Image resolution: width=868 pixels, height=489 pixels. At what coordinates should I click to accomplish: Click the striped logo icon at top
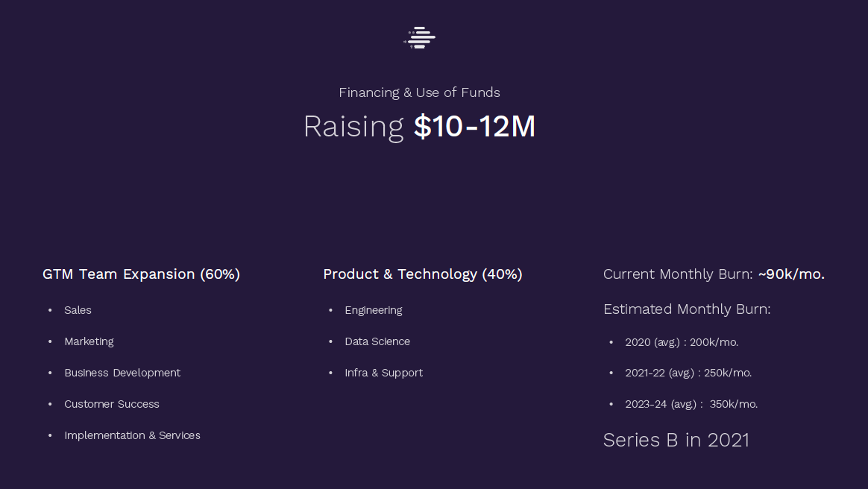(419, 37)
